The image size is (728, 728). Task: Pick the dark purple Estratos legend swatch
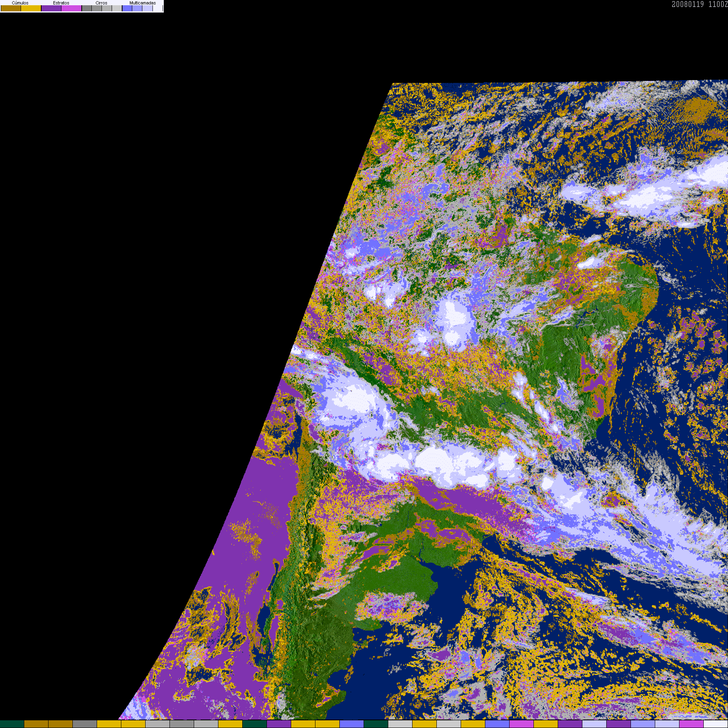[51, 8]
